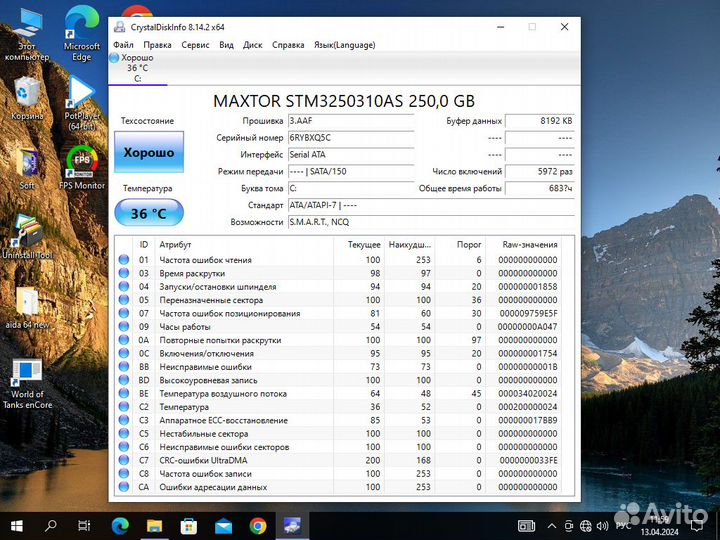
Task: Open the Справка menu
Action: (288, 45)
